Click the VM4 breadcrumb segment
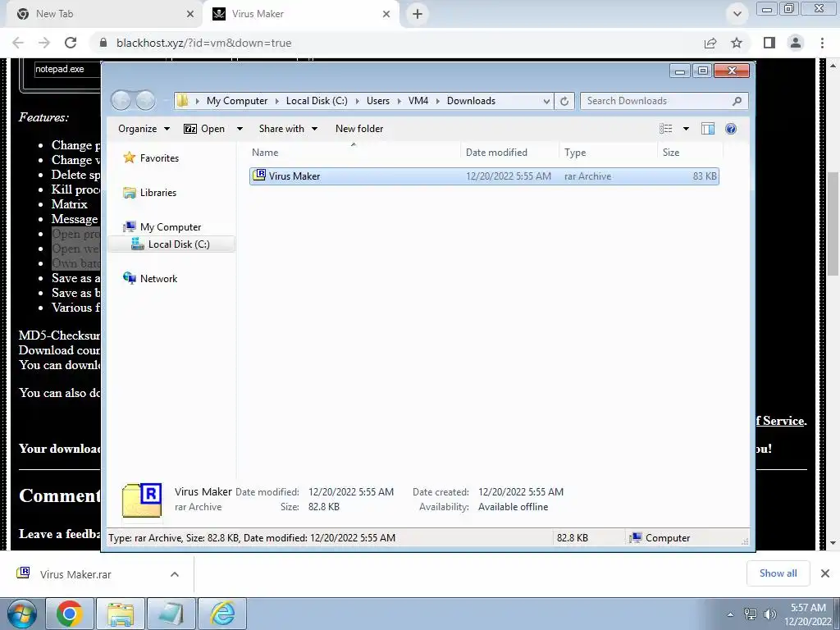This screenshot has width=840, height=630. pyautogui.click(x=418, y=101)
